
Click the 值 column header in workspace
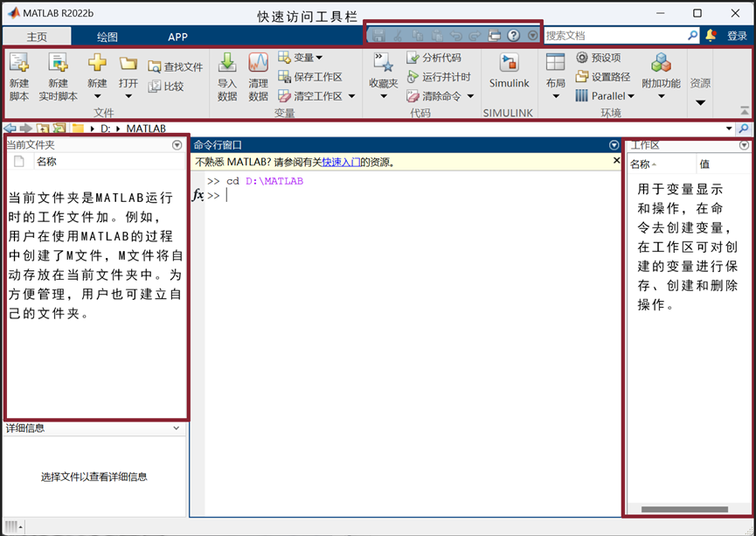(704, 164)
